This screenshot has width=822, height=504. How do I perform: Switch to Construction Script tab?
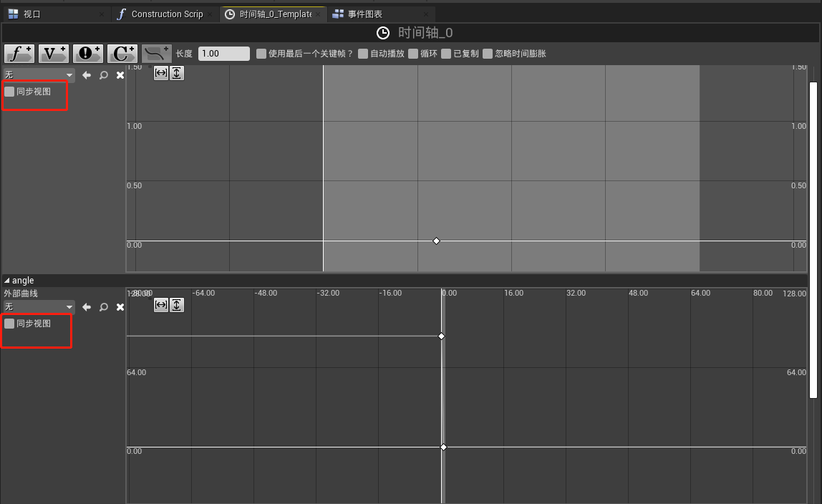[x=167, y=14]
